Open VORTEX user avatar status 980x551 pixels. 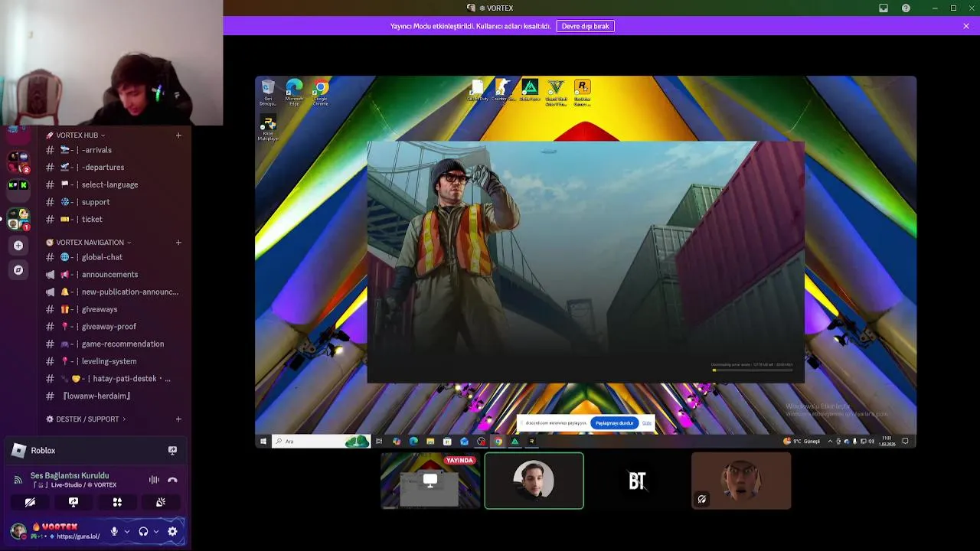[18, 531]
